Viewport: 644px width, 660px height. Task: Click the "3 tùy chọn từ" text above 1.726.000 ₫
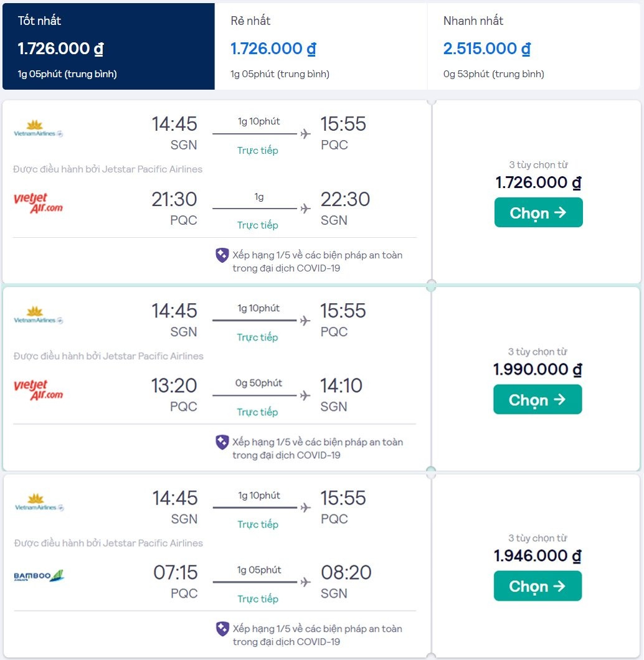pos(538,165)
